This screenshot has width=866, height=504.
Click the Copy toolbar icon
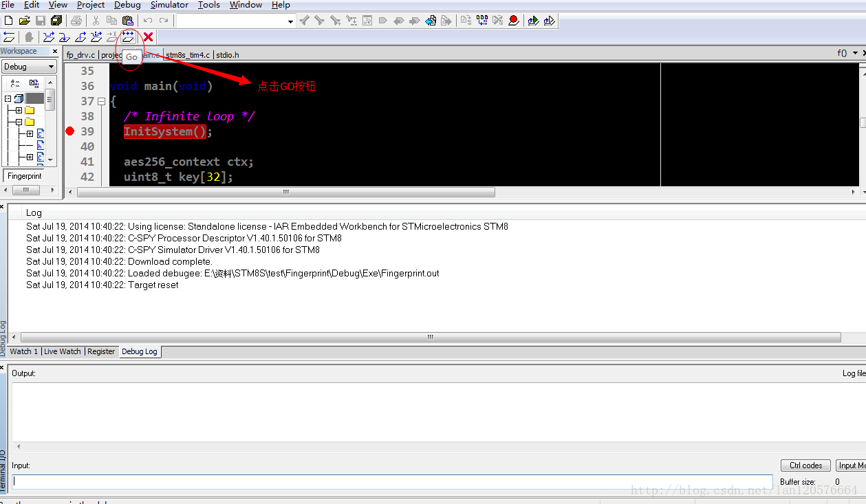click(111, 21)
